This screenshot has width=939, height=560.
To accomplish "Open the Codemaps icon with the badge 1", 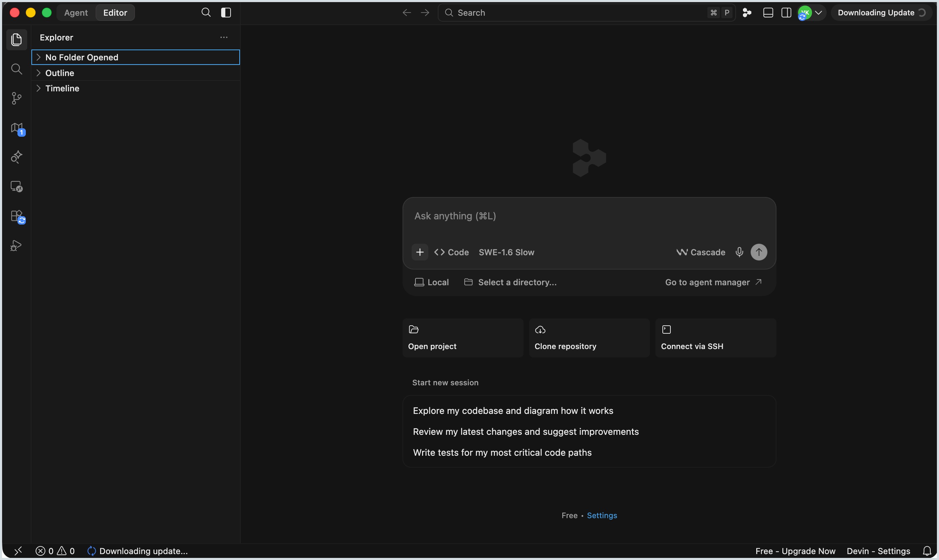I will click(x=17, y=128).
